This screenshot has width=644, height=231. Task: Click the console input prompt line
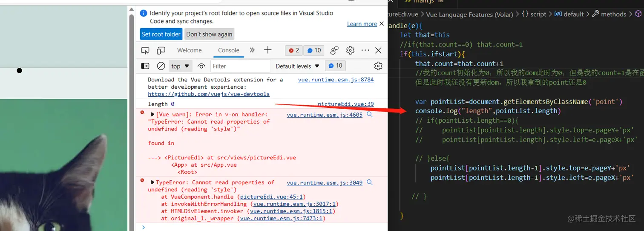click(x=262, y=227)
